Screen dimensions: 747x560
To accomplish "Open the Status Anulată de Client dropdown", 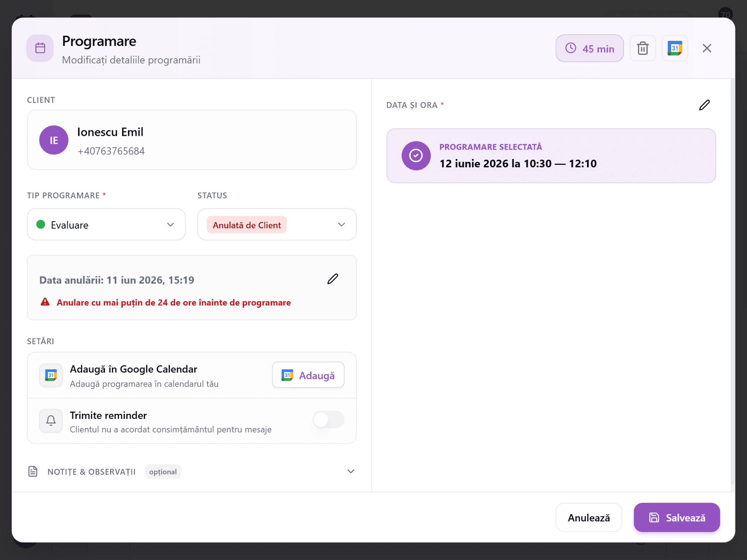I will tap(277, 224).
